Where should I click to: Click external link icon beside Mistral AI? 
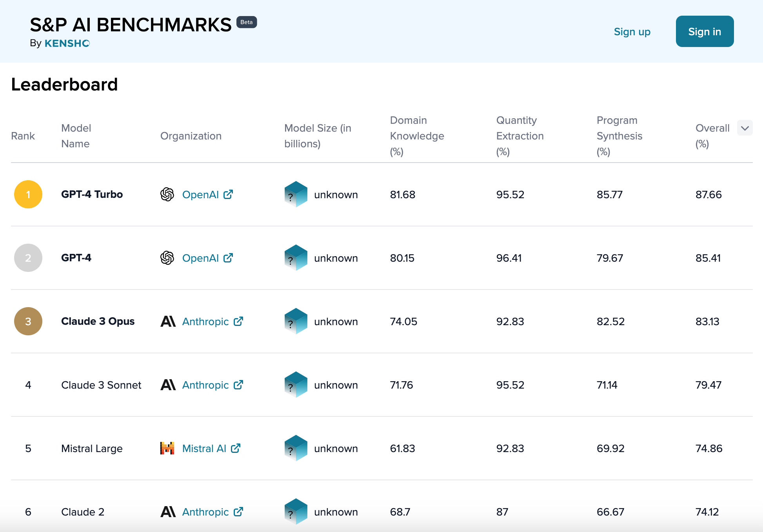[236, 448]
